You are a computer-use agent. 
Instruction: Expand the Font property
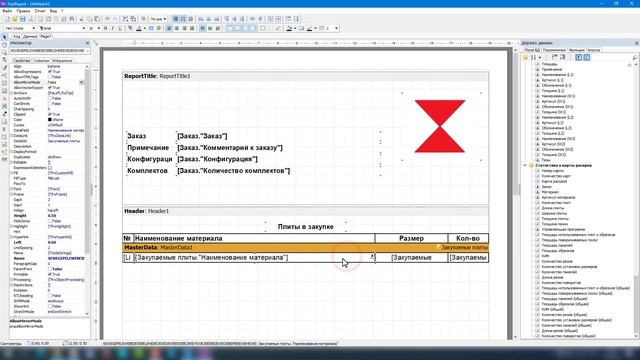pos(11,189)
